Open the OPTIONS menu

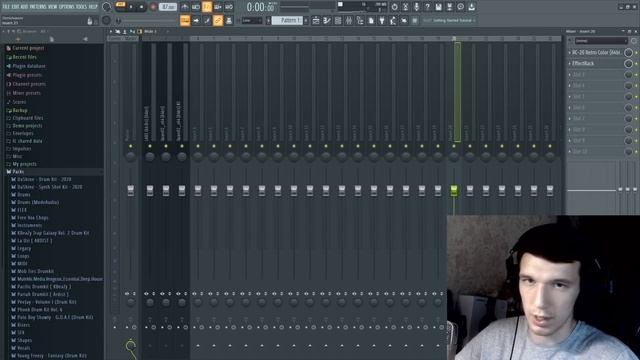coord(68,7)
